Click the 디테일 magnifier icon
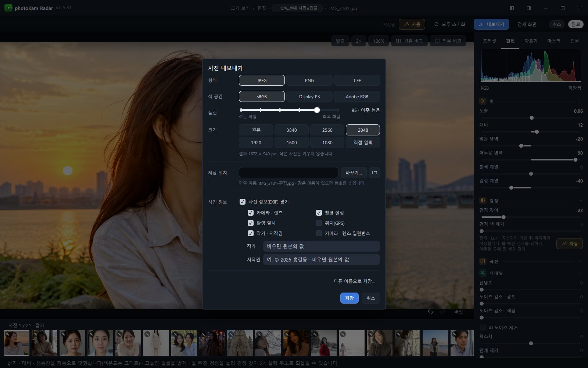This screenshot has height=368, width=588. (x=483, y=273)
